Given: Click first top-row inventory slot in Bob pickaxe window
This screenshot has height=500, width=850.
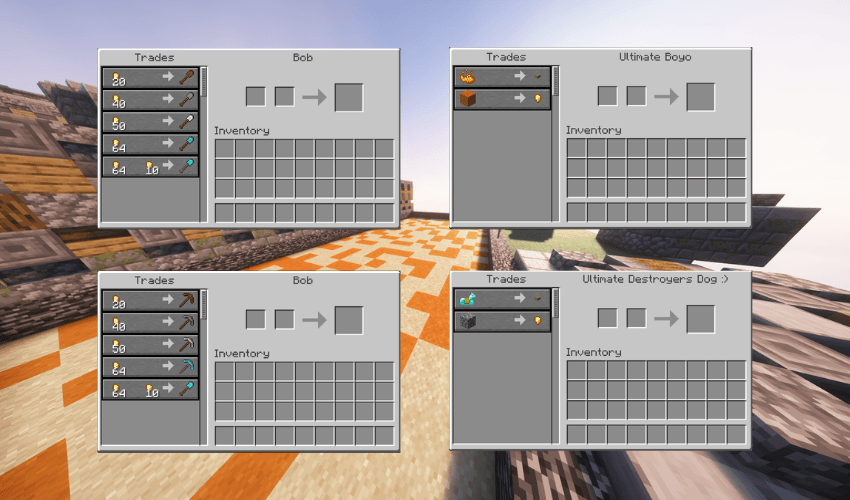Looking at the screenshot, I should 225,372.
